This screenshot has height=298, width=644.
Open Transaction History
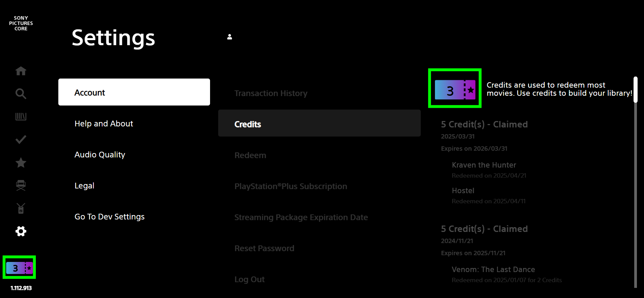[x=271, y=93]
